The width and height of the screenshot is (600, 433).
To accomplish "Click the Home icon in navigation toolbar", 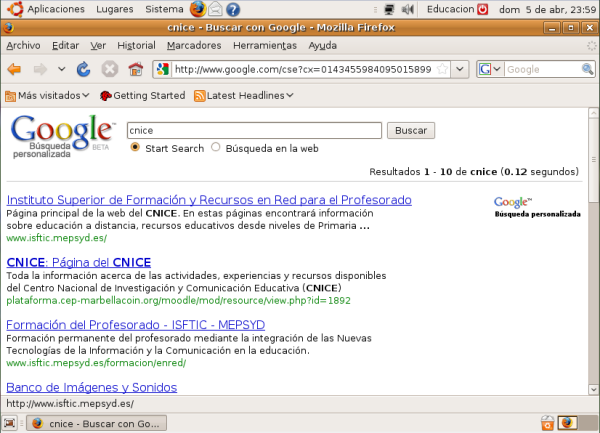I will coord(135,69).
